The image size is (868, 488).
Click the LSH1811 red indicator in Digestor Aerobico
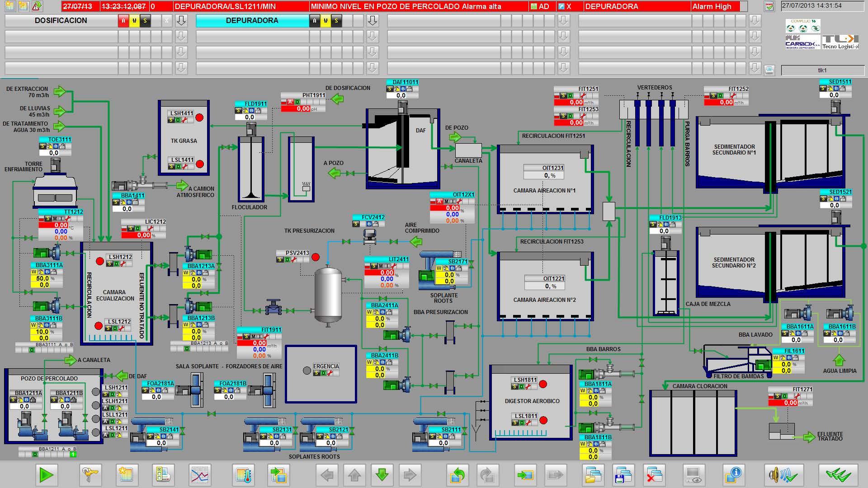pos(543,384)
